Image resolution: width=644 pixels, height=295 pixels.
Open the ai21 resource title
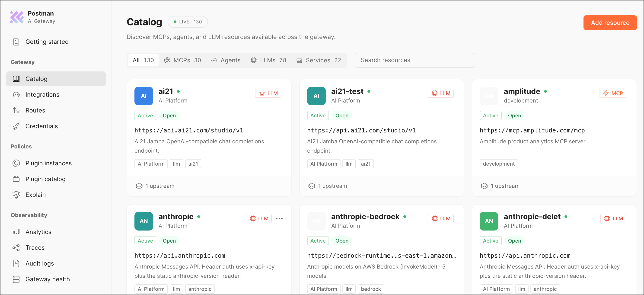(x=166, y=92)
